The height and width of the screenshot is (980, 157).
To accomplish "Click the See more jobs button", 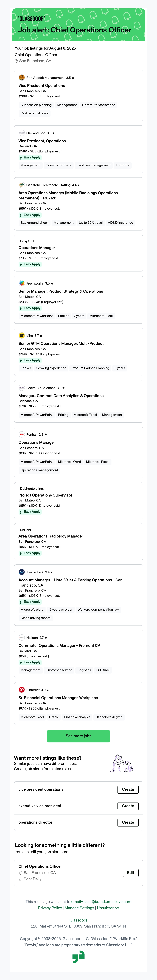I will pos(78,736).
